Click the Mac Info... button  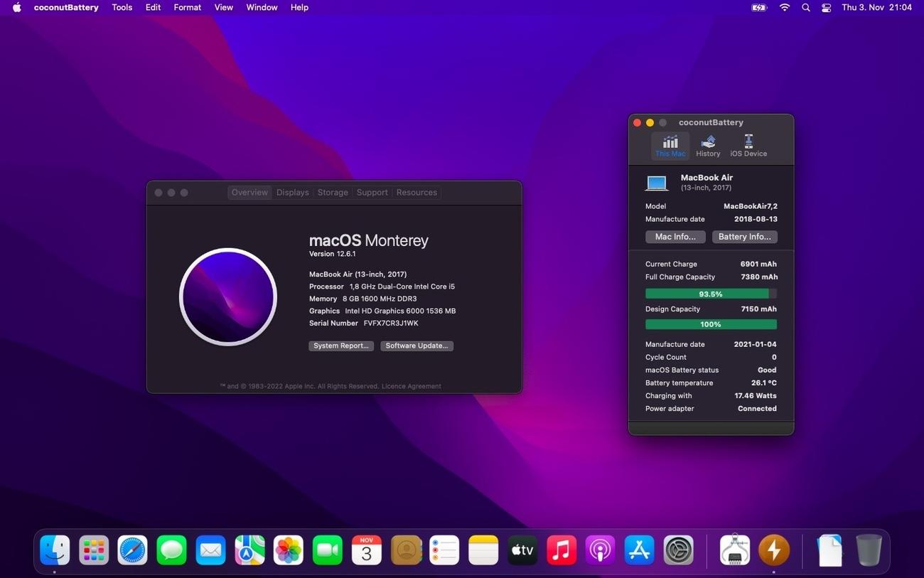tap(675, 237)
